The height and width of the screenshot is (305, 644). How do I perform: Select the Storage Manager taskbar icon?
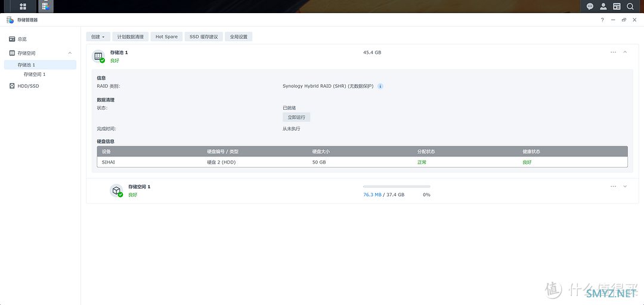[45, 6]
